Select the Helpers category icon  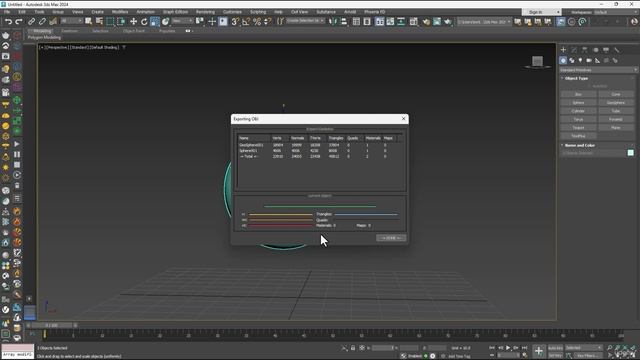598,60
